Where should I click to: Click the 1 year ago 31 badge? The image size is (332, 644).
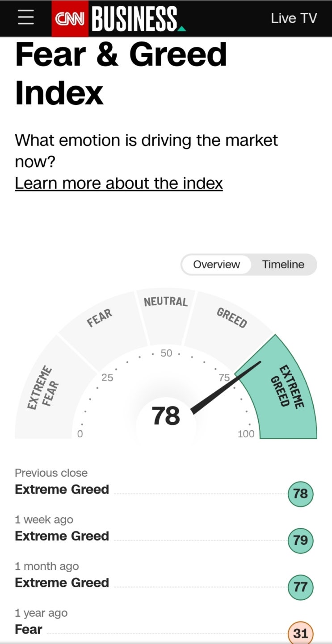tap(300, 633)
